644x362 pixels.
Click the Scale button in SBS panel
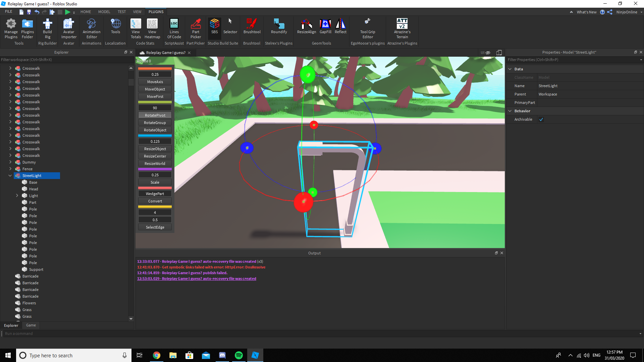tap(155, 182)
